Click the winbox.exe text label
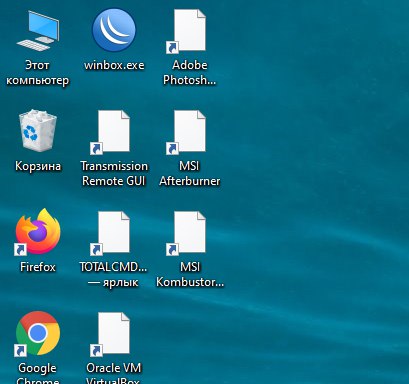The height and width of the screenshot is (384, 409). 114,65
